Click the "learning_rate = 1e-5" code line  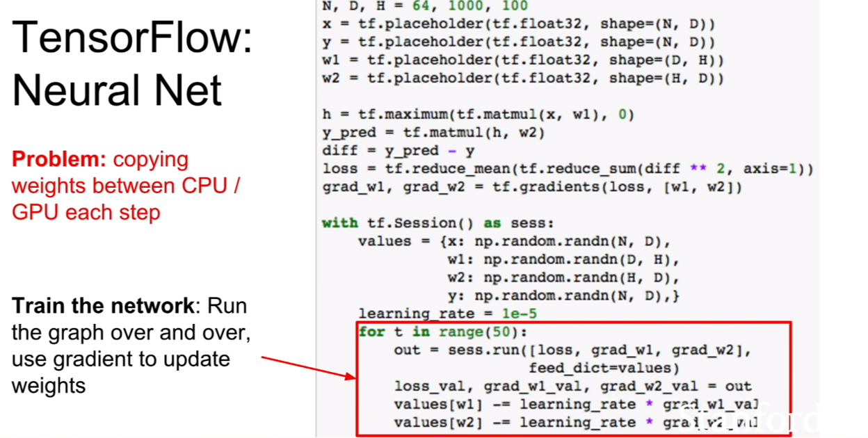click(x=448, y=314)
